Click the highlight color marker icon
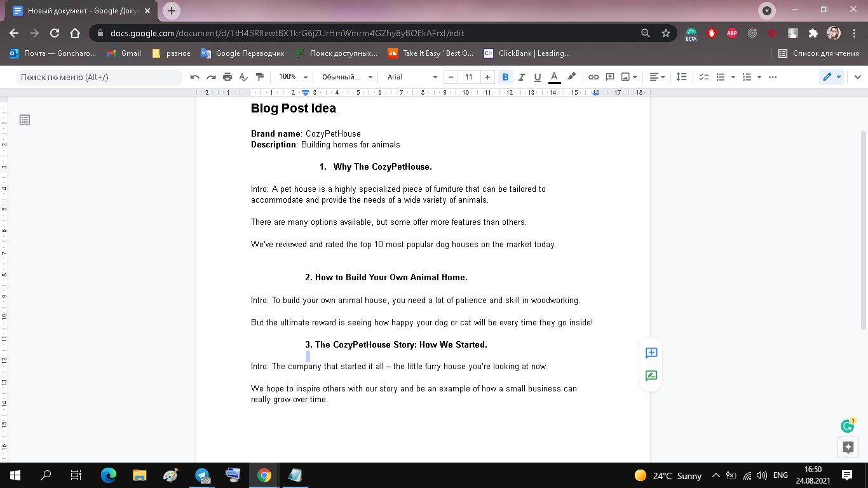The height and width of the screenshot is (488, 868). (571, 77)
